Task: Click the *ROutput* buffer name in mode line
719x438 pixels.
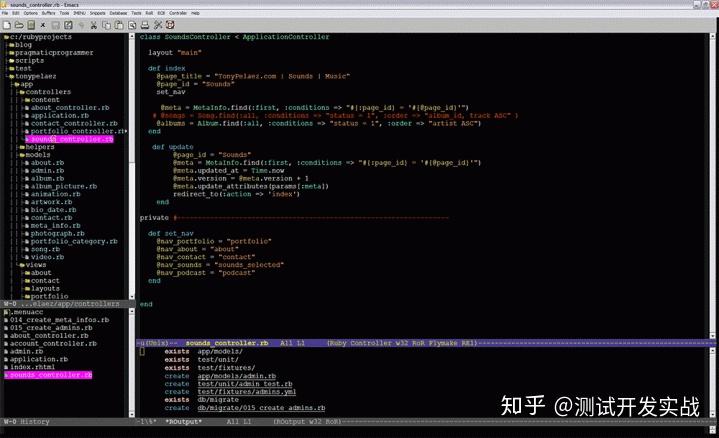Action: coord(183,422)
